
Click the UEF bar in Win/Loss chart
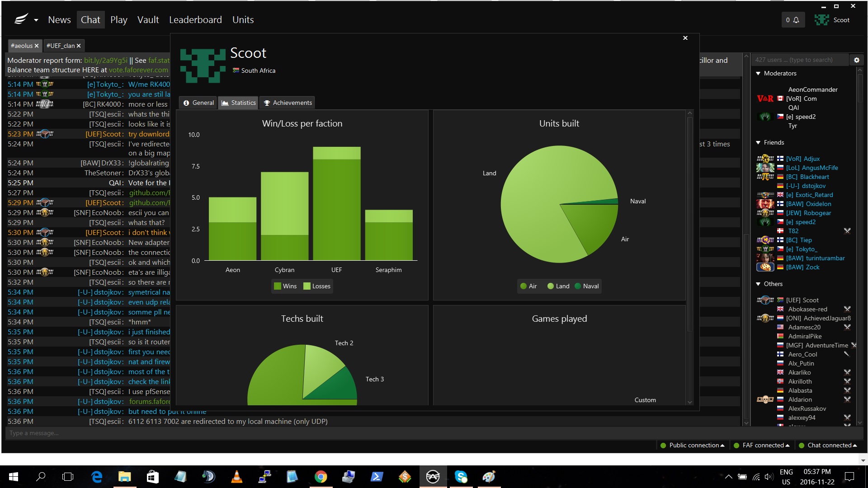(337, 204)
